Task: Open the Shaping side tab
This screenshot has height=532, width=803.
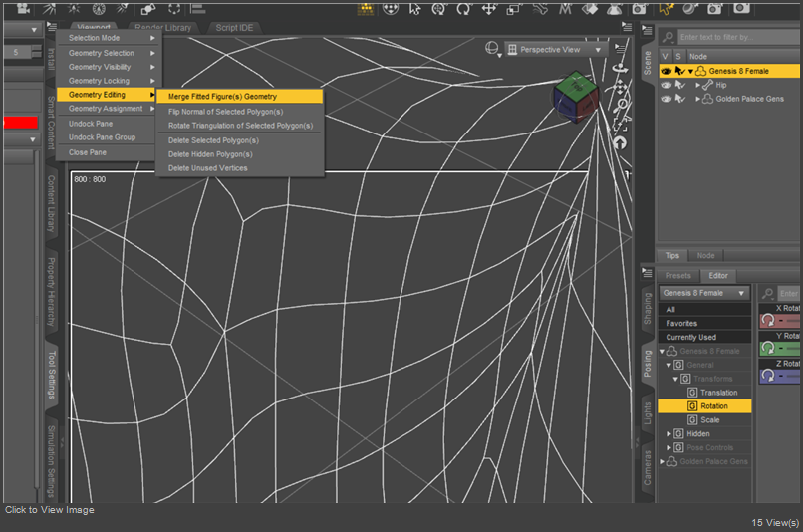Action: [x=648, y=309]
